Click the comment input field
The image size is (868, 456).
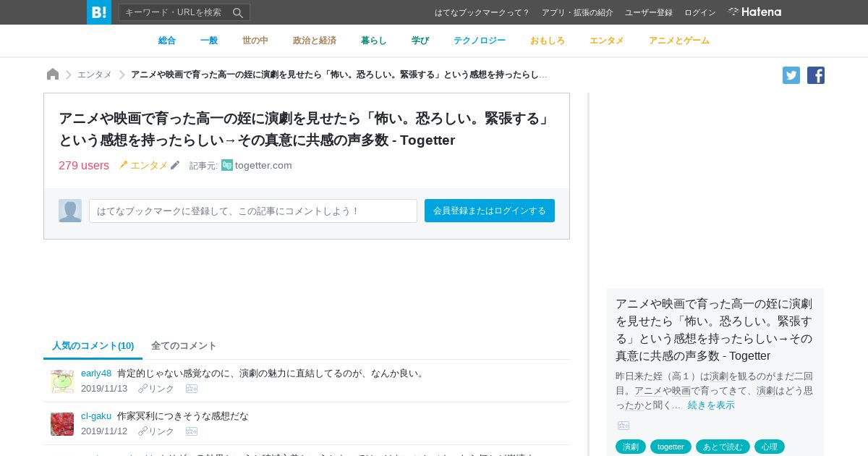coord(253,211)
